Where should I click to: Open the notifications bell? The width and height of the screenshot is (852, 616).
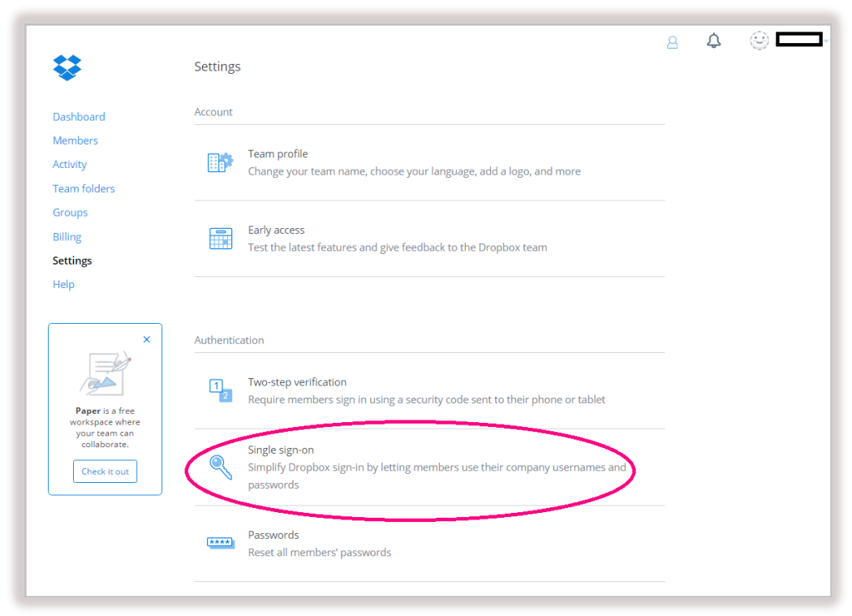[713, 41]
